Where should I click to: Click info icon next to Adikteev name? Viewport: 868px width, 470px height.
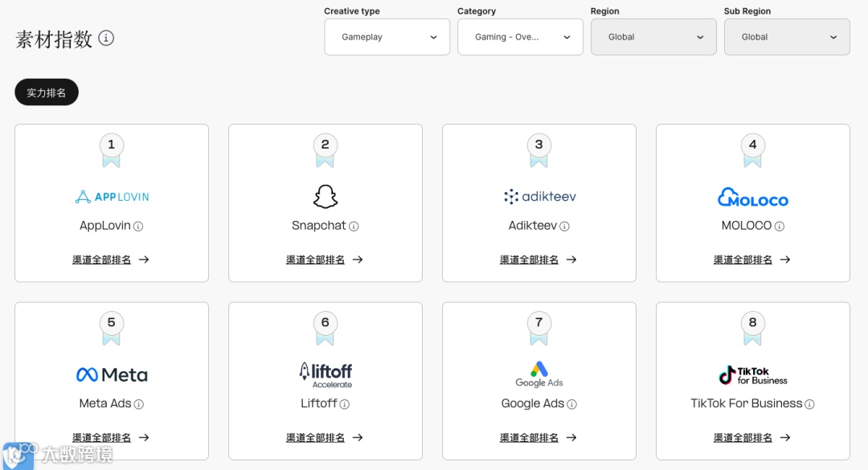565,227
